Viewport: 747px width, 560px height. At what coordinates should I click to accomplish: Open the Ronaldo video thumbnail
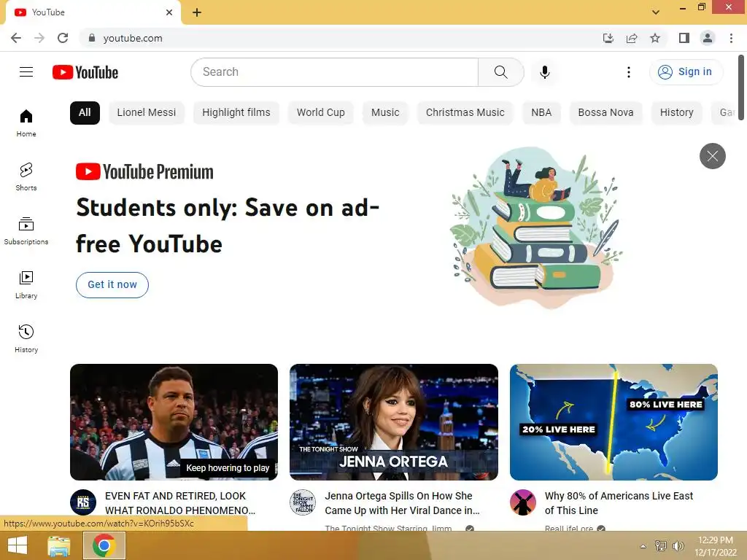coord(174,422)
